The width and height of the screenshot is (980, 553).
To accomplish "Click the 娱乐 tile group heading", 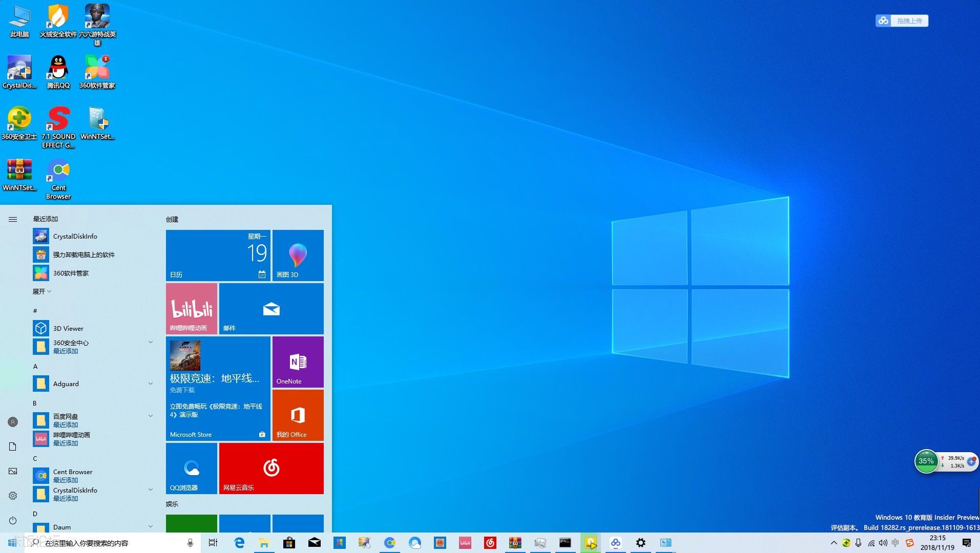I will (172, 504).
